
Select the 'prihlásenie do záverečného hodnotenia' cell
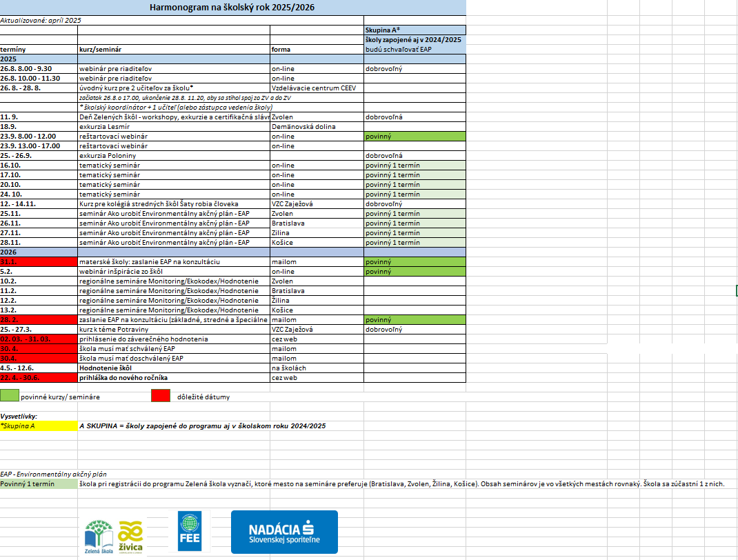click(174, 339)
